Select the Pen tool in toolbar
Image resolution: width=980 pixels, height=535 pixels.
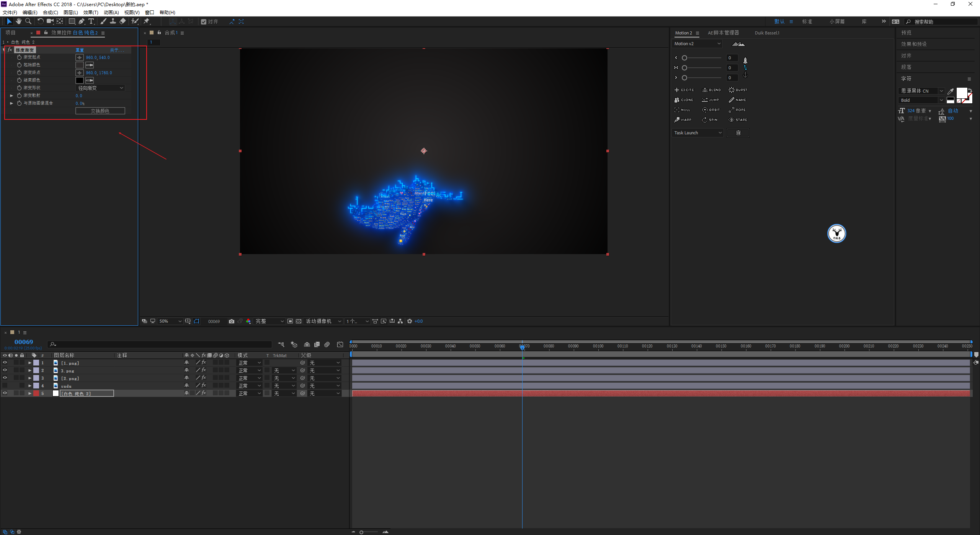pos(82,21)
